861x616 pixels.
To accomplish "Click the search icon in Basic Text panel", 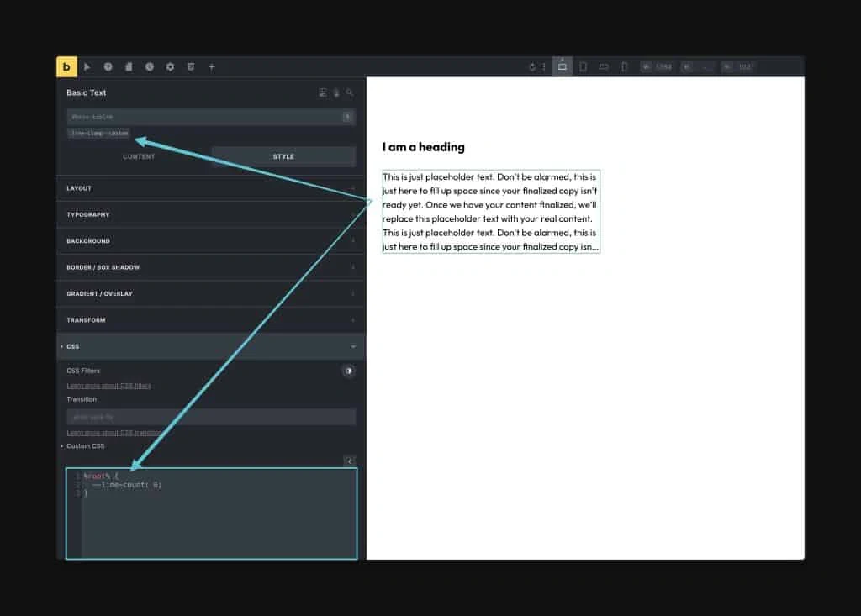I will [x=350, y=93].
